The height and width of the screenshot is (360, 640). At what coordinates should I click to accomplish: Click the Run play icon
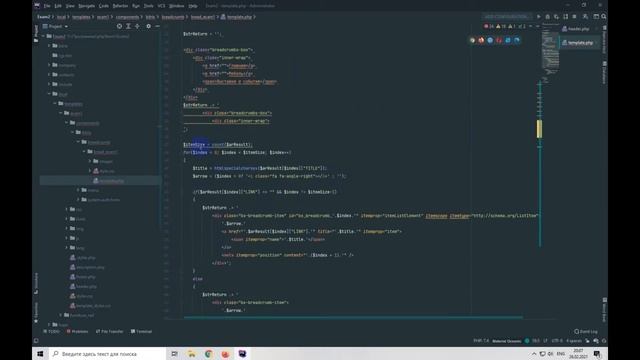pyautogui.click(x=539, y=17)
